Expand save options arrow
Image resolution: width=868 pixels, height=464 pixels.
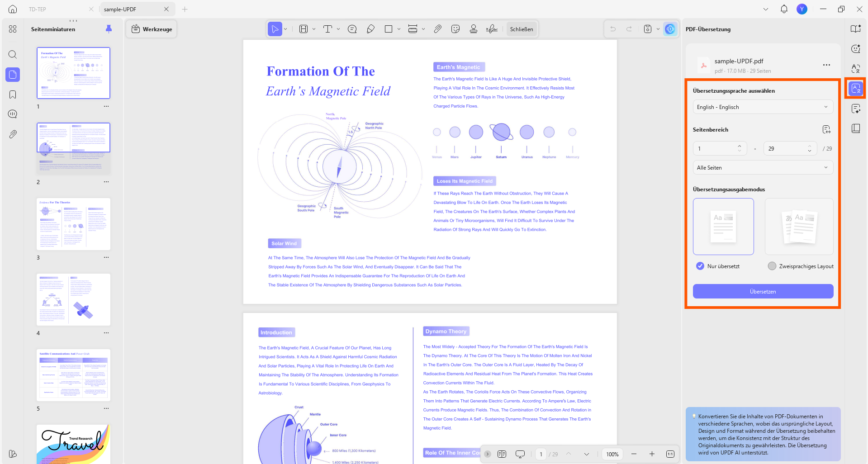pos(658,29)
